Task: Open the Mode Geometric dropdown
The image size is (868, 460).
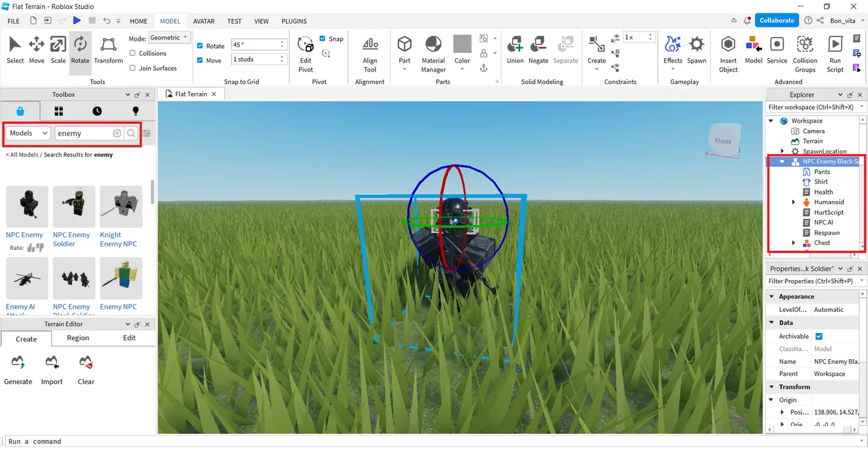Action: 169,38
